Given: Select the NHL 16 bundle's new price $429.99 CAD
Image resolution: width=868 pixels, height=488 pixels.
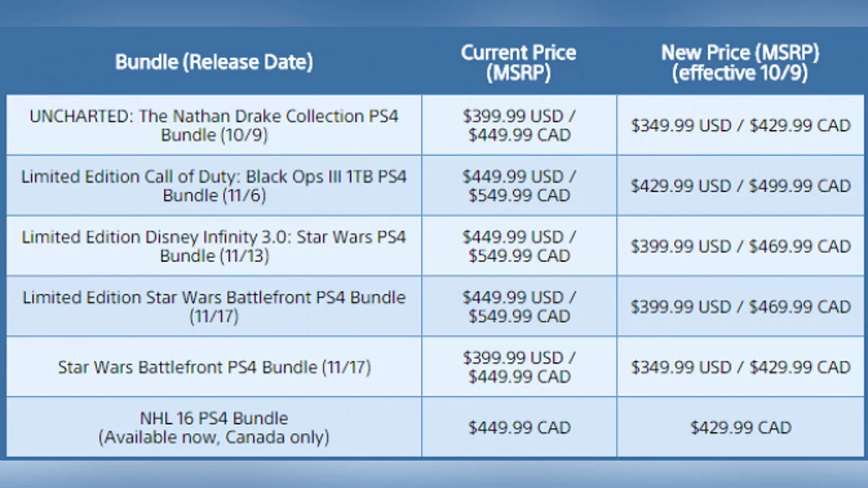Looking at the screenshot, I should [x=740, y=427].
